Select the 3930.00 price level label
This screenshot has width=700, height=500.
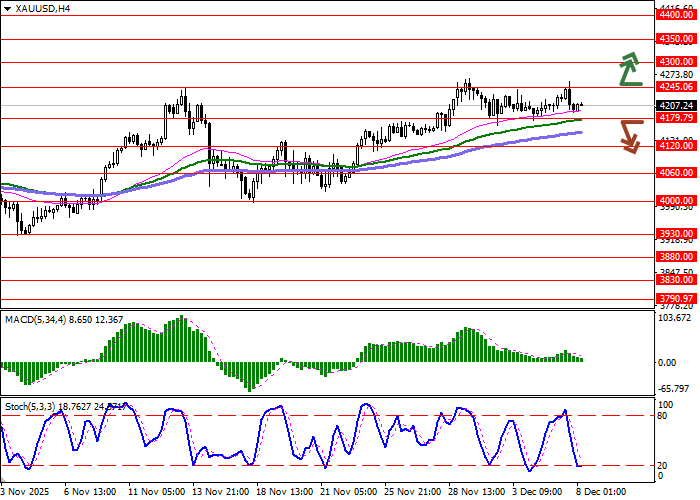[676, 234]
